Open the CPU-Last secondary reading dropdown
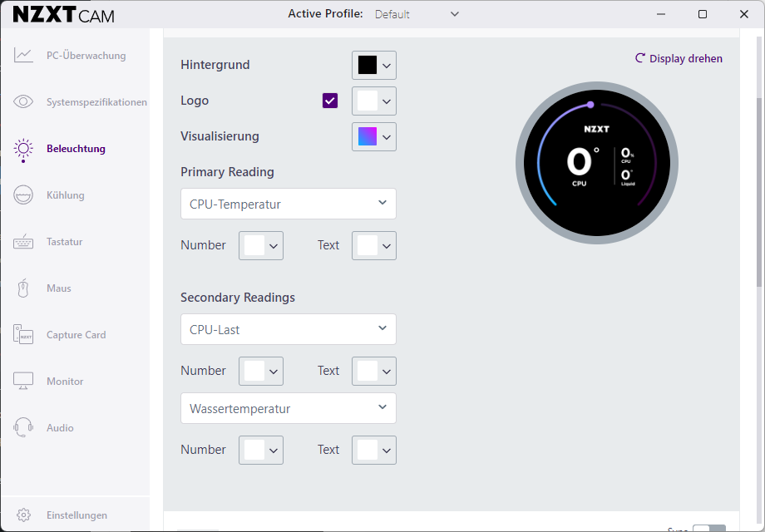Screen dimensions: 765x532 (x=288, y=329)
